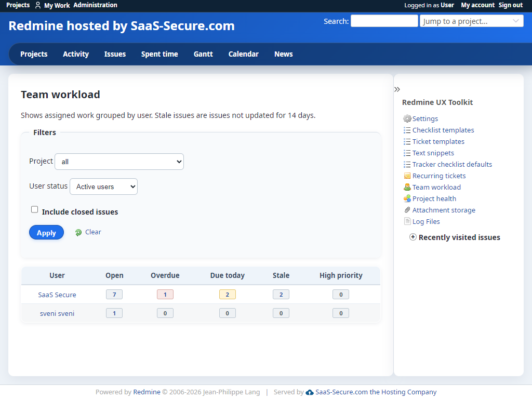Screen dimensions: 532x399
Task: Open the sveni sveni user link
Action: pyautogui.click(x=57, y=313)
